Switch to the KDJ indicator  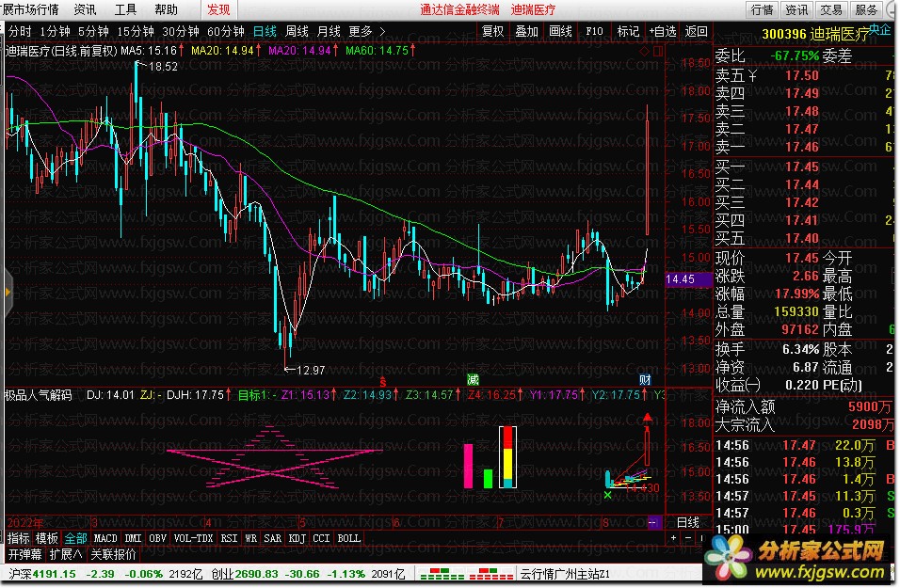[x=297, y=538]
